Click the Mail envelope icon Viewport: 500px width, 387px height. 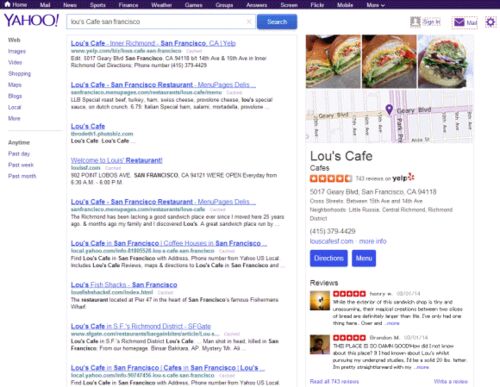459,22
